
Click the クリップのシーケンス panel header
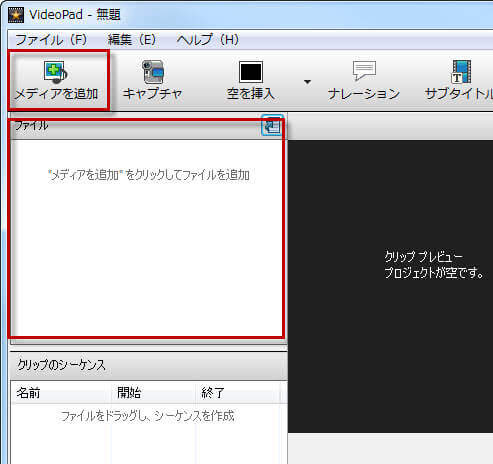tap(149, 365)
